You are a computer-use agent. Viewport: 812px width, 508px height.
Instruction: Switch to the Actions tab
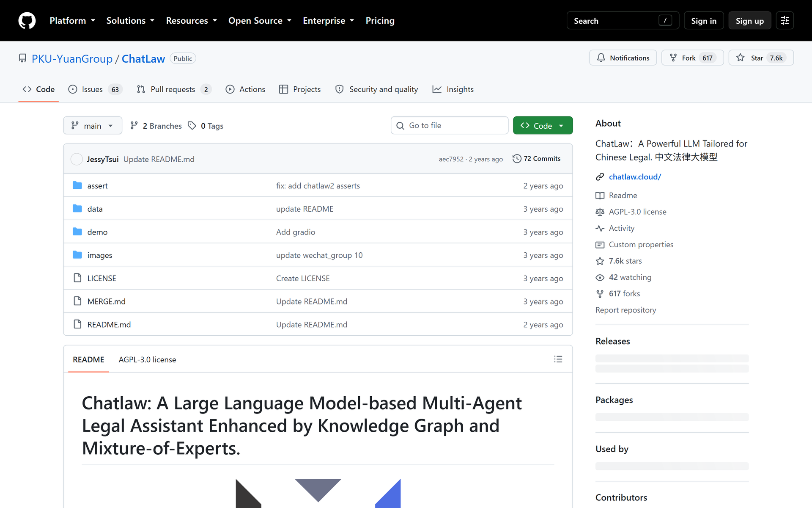(x=245, y=89)
